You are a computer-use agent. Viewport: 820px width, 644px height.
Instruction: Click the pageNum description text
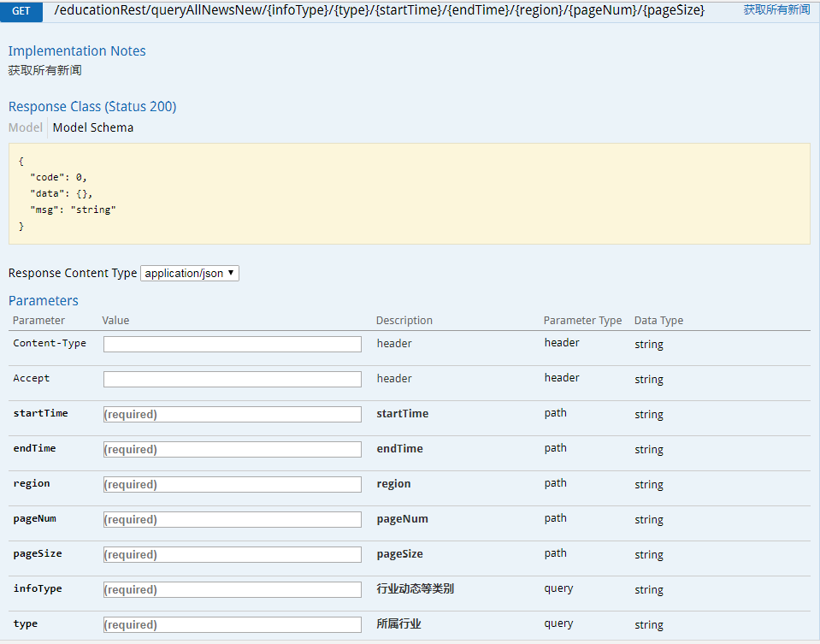point(402,519)
